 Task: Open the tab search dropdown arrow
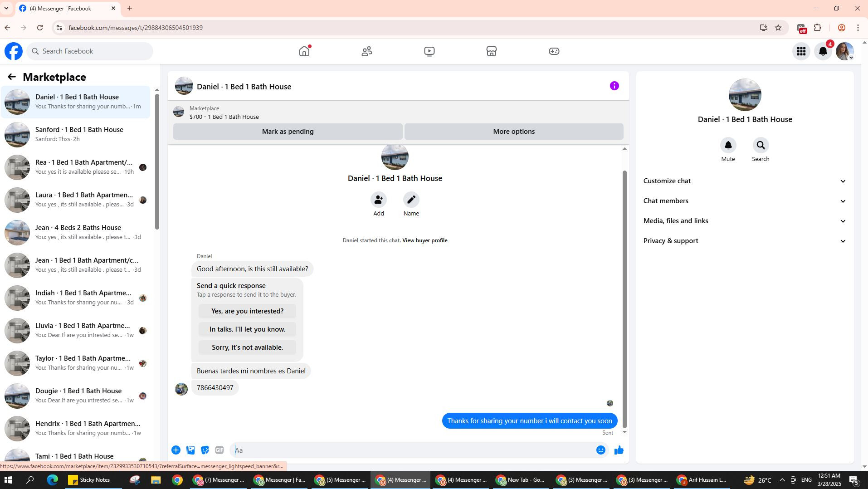pyautogui.click(x=6, y=8)
